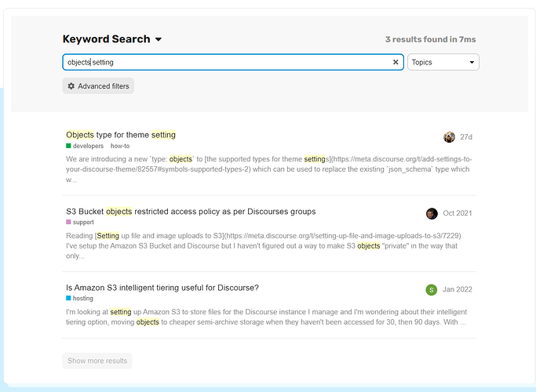Click the green S user avatar
Viewport: 536px width, 392px height.
point(432,289)
